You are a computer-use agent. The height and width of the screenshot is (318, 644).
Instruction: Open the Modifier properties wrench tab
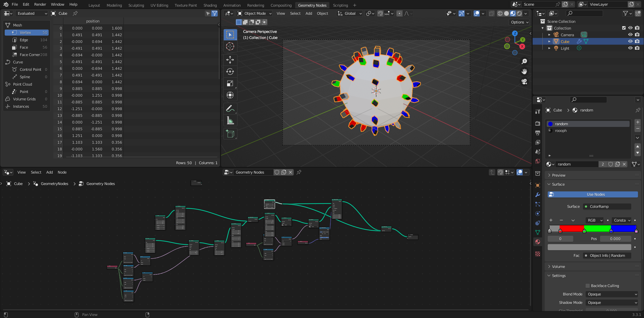click(x=538, y=195)
